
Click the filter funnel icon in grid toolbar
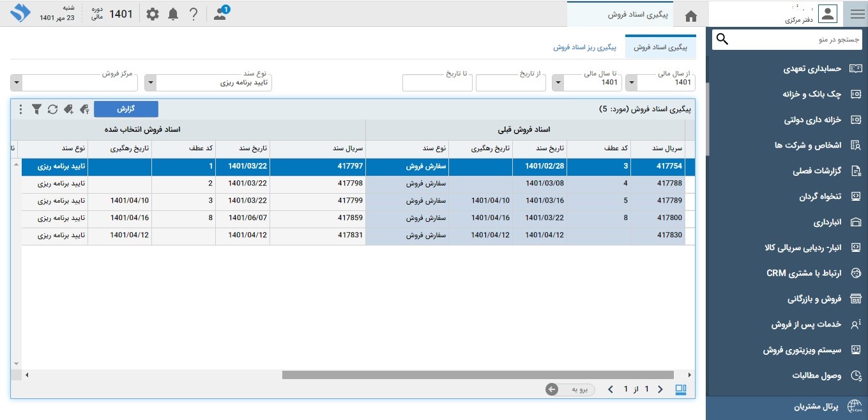click(36, 109)
